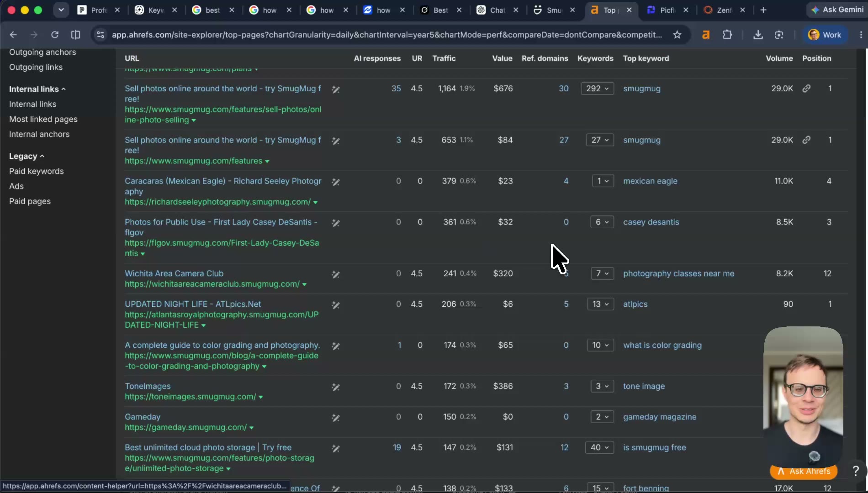Open Internal links item in the sidebar

(x=33, y=104)
